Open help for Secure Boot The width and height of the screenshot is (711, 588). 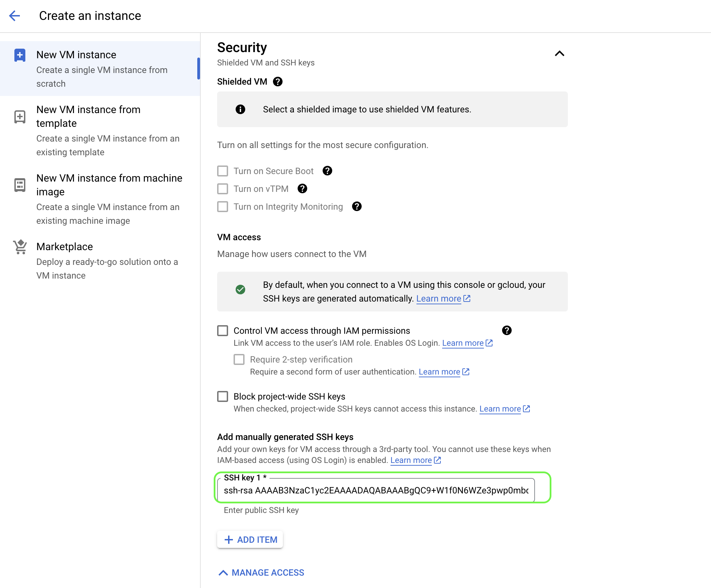tap(327, 171)
